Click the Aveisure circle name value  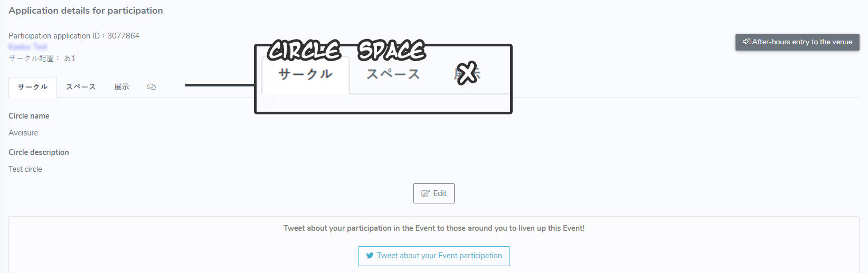click(x=23, y=133)
